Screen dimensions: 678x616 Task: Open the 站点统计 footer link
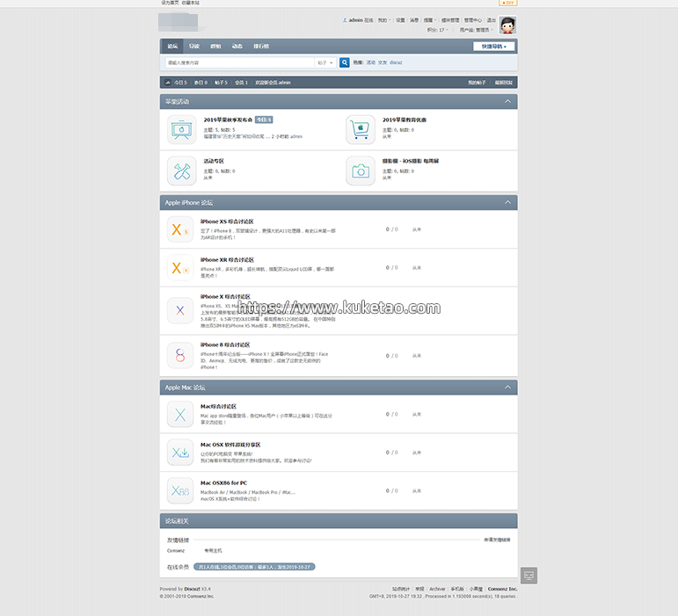tap(401, 589)
